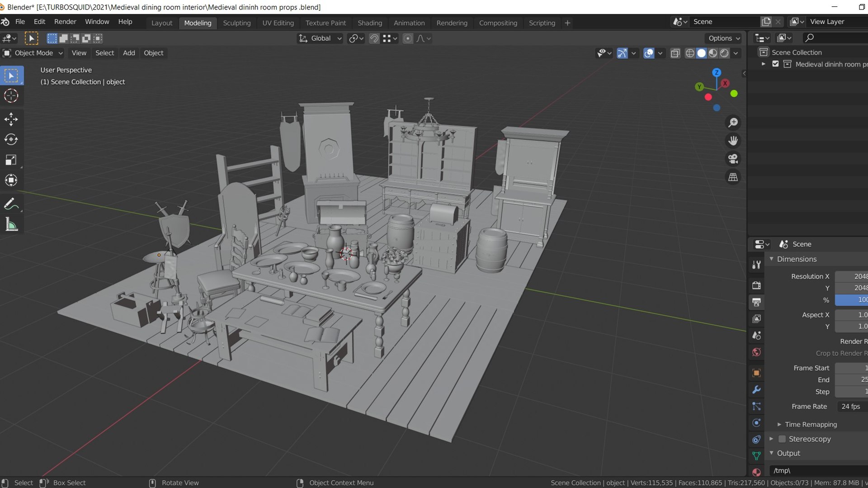
Task: Select the Move tool in the toolbar
Action: 11,119
